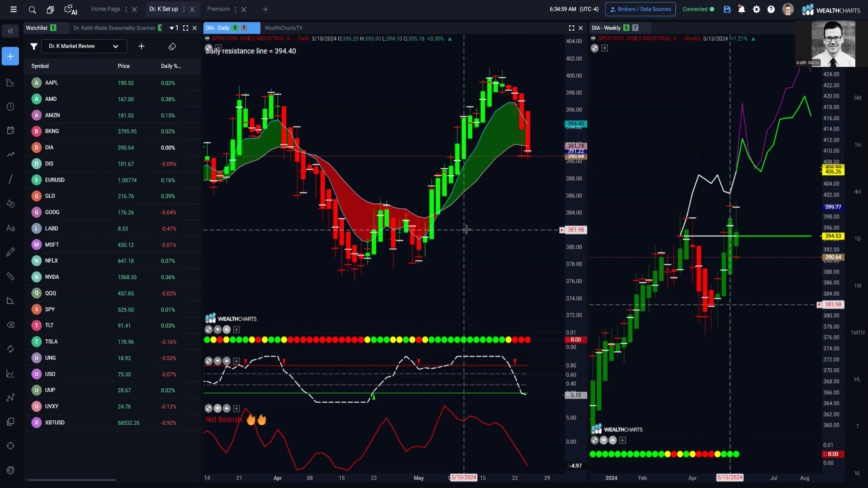Expand daily dots indicator pane up arrow
868x488 pixels.
pyautogui.click(x=226, y=330)
